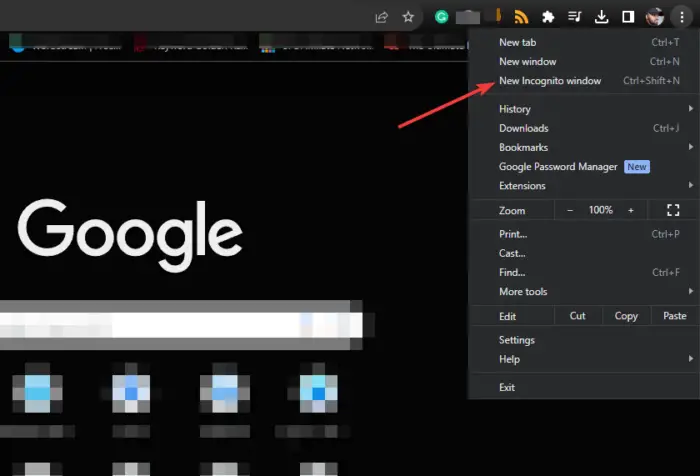Open the Extensions puzzle piece icon
Screen dimensions: 700x476
[x=548, y=17]
